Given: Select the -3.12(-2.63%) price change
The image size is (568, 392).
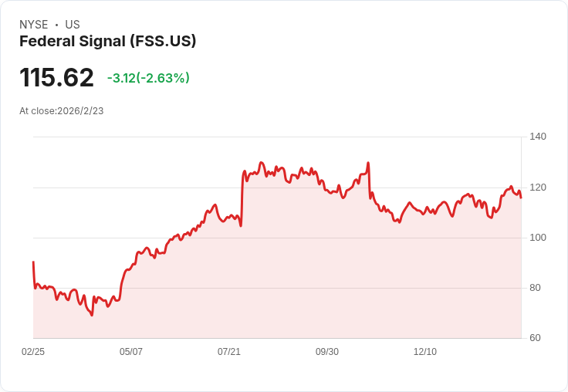Looking at the screenshot, I should [148, 78].
